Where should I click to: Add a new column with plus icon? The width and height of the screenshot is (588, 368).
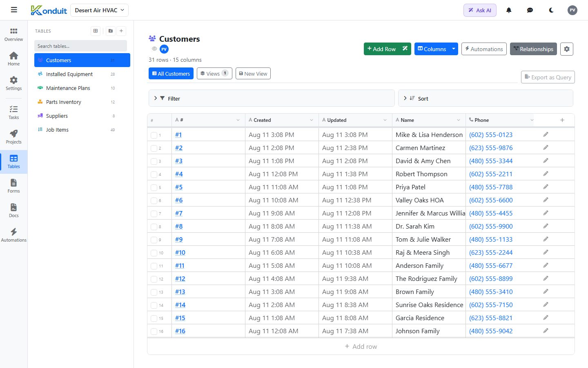[x=562, y=120]
